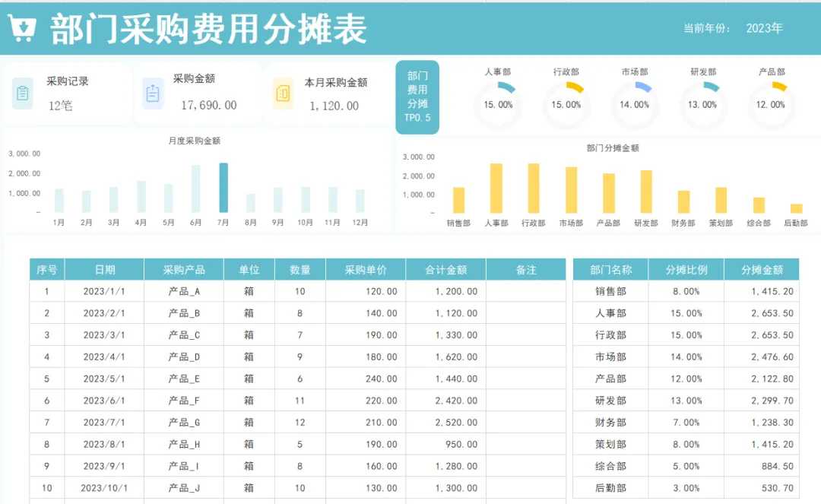Click the 产品_I product cell
Viewport: 821px width, 504px height.
click(184, 466)
